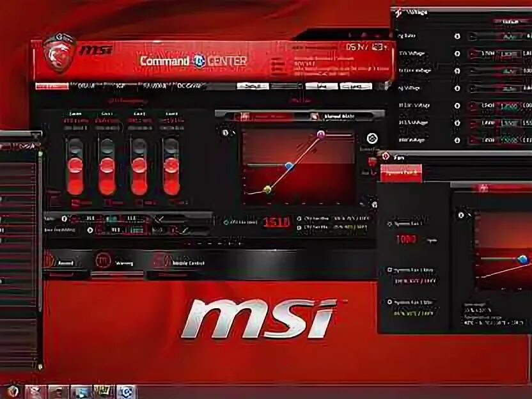Click the MSI shield logo emblem
Viewport: 532px width, 399px height.
[61, 54]
